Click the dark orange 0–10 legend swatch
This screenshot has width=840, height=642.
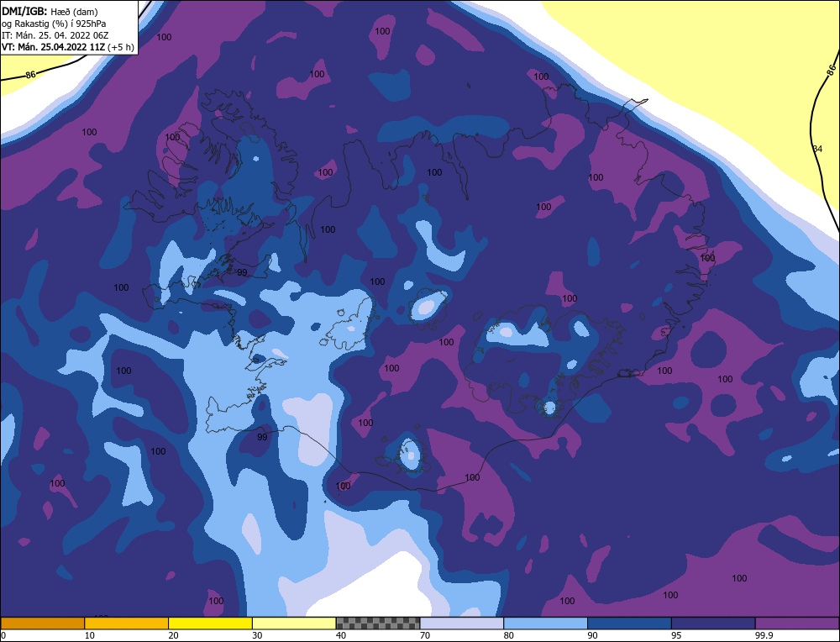tap(42, 624)
